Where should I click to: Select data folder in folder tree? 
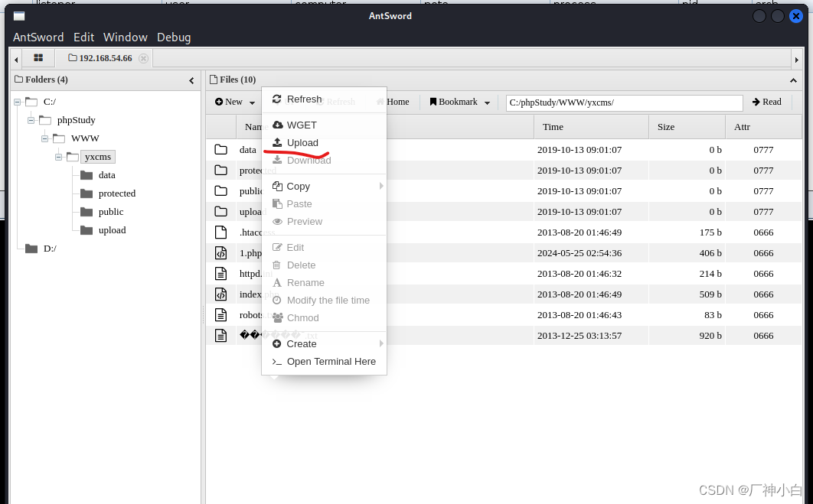click(107, 175)
